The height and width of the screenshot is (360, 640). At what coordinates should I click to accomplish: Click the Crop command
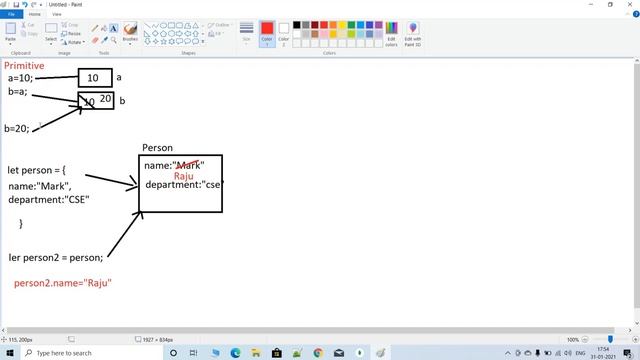[x=70, y=25]
